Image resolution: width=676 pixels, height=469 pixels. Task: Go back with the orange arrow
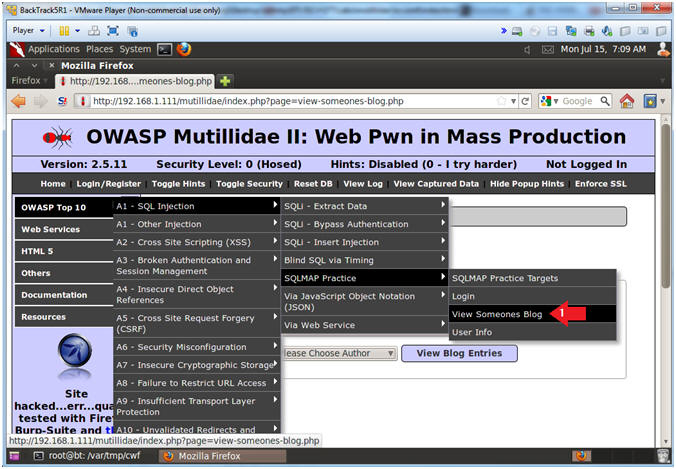tap(19, 101)
